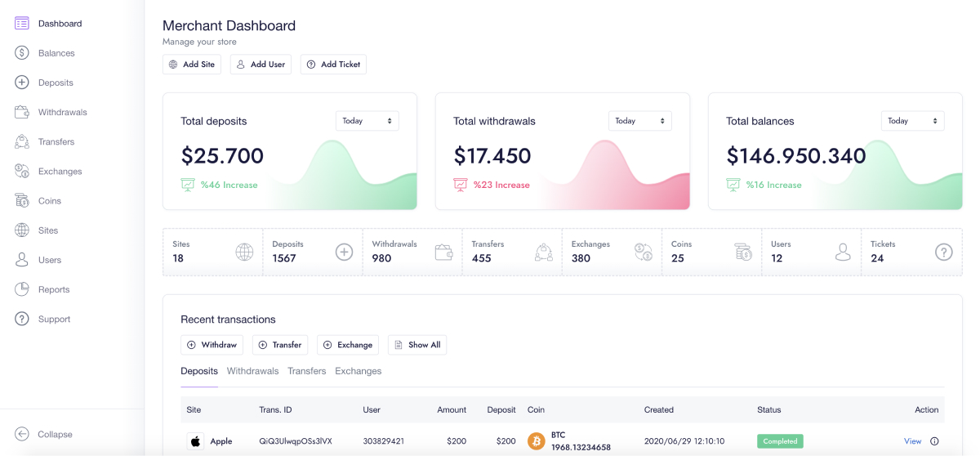The image size is (980, 456).
Task: Click the Withdrawals wallet sidebar icon
Action: [22, 112]
